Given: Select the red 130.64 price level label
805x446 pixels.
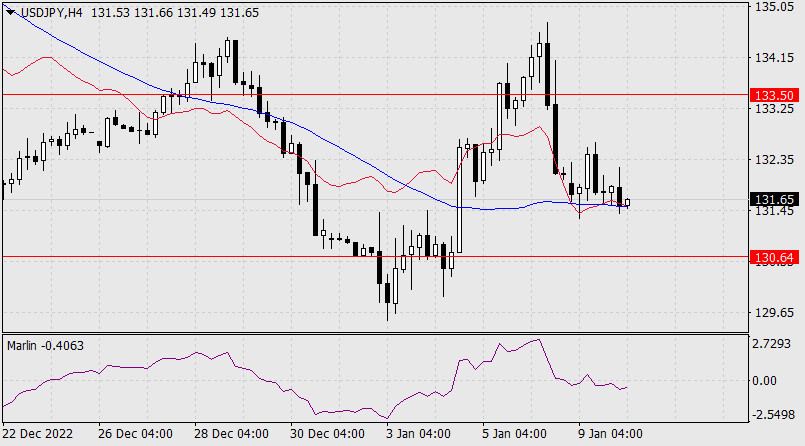Looking at the screenshot, I should (774, 257).
